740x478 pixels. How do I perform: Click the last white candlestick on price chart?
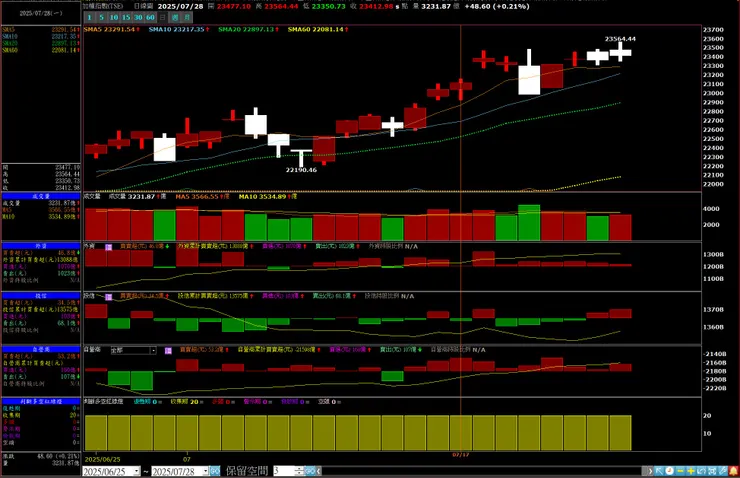coord(620,52)
